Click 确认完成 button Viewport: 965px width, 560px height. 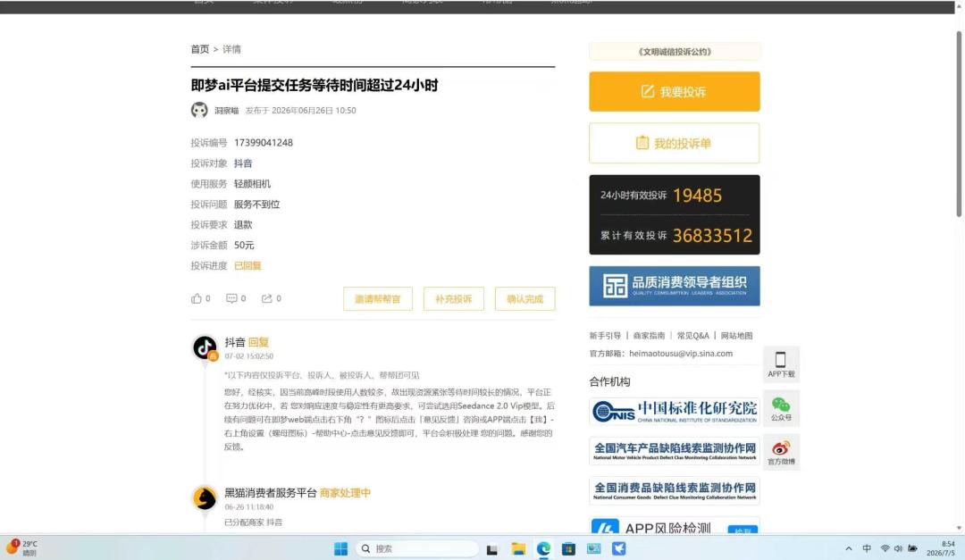click(525, 299)
